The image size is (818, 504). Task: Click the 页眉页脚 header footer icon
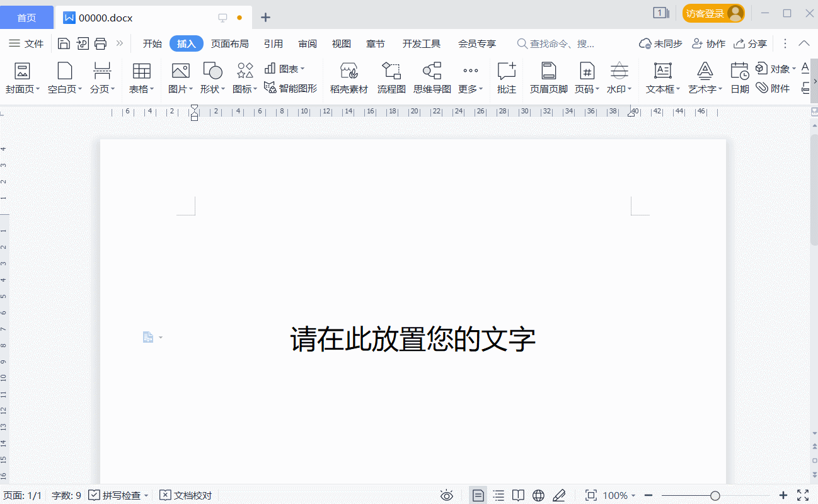(548, 71)
